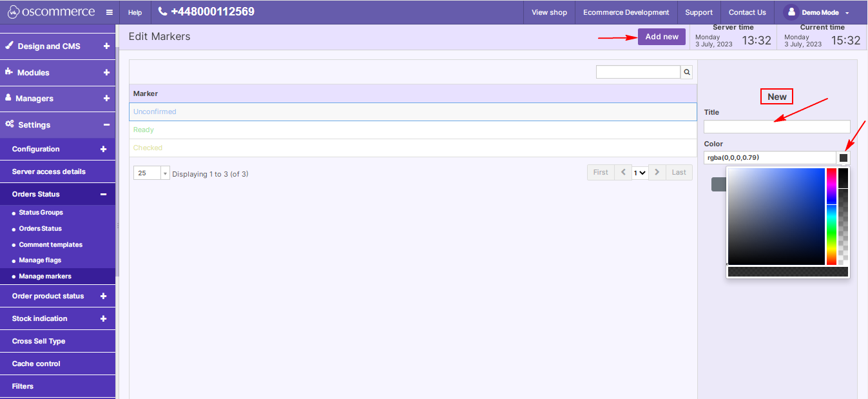
Task: Select the Unconfirmed marker row
Action: [x=412, y=112]
